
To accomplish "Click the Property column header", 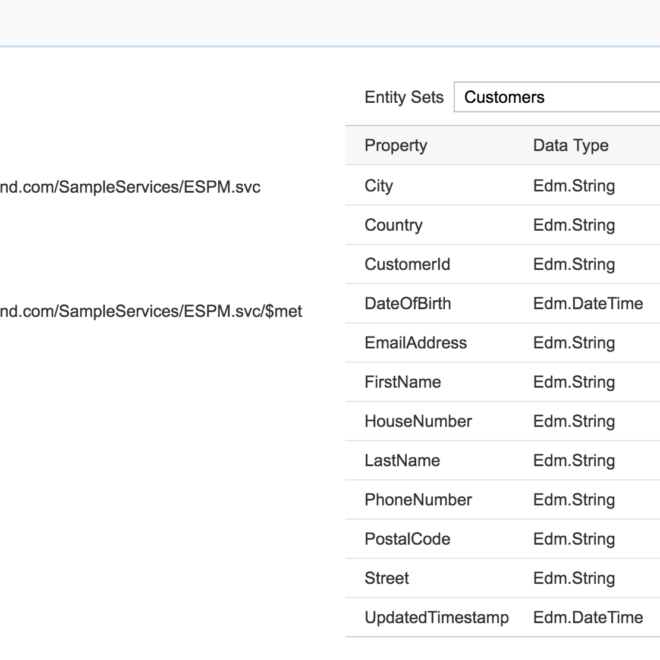I will coord(396,146).
